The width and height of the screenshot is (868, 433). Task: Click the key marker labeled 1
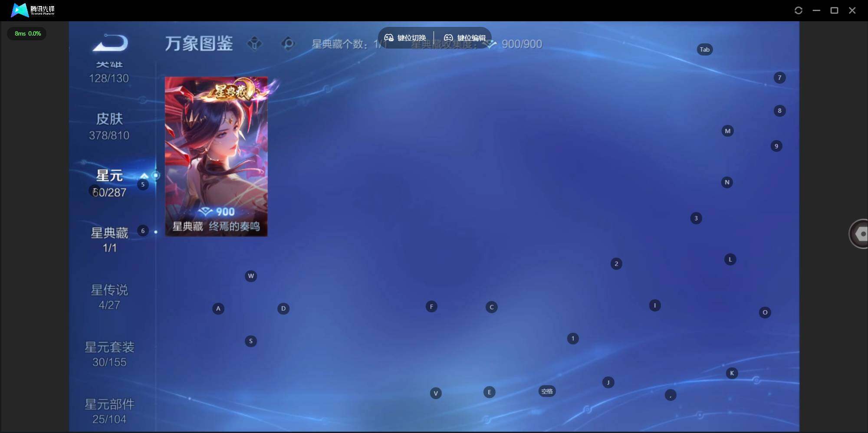tap(573, 338)
